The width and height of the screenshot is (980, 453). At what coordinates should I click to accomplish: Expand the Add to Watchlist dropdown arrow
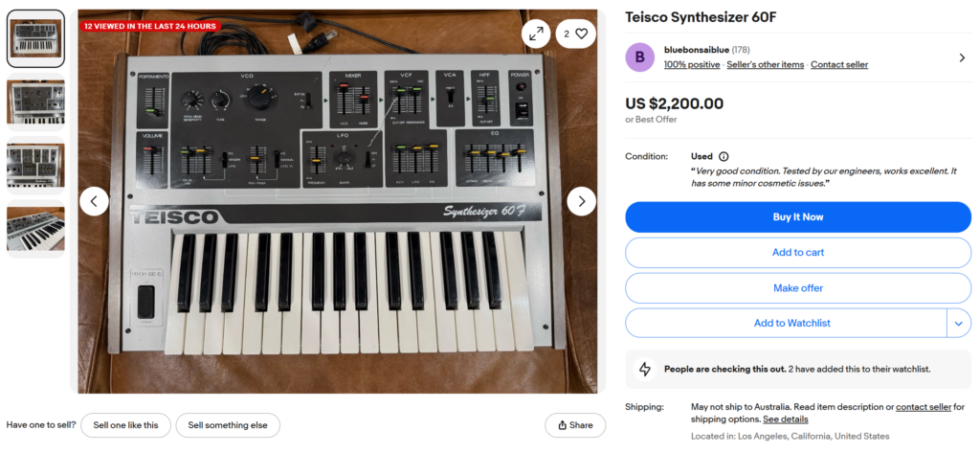pyautogui.click(x=959, y=324)
